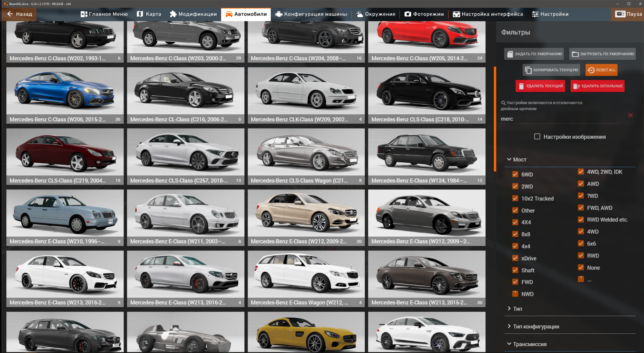This screenshot has height=353, width=644.
Task: Click the save icon on Задать по умолчанию
Action: pos(510,54)
